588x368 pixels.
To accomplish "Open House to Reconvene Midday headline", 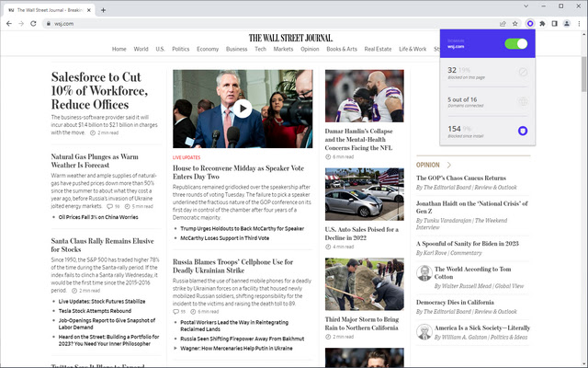I will click(x=238, y=172).
